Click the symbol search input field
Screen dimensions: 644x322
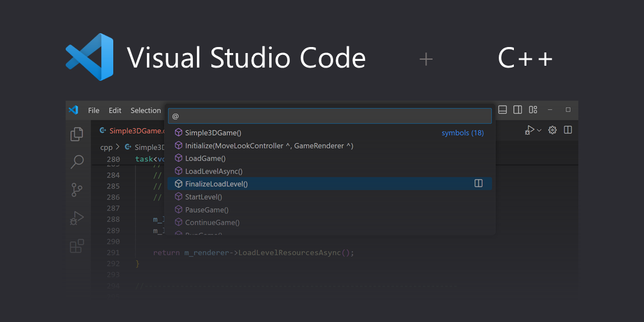click(330, 116)
